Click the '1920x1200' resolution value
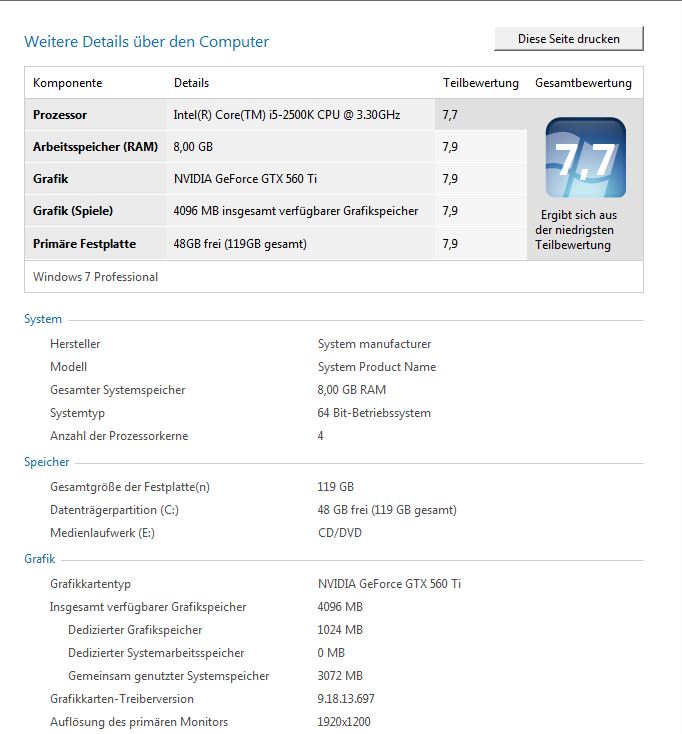682x734 pixels. [344, 722]
